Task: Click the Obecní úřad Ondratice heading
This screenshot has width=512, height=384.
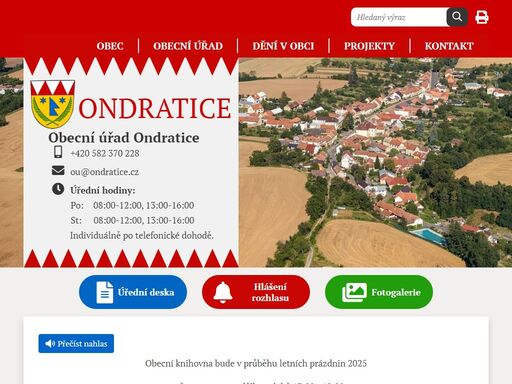Action: click(124, 138)
